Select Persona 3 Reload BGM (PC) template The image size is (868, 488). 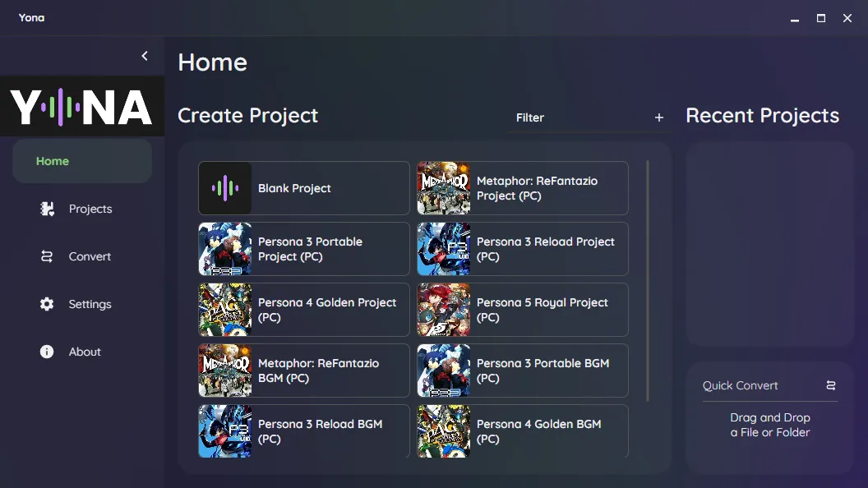304,431
